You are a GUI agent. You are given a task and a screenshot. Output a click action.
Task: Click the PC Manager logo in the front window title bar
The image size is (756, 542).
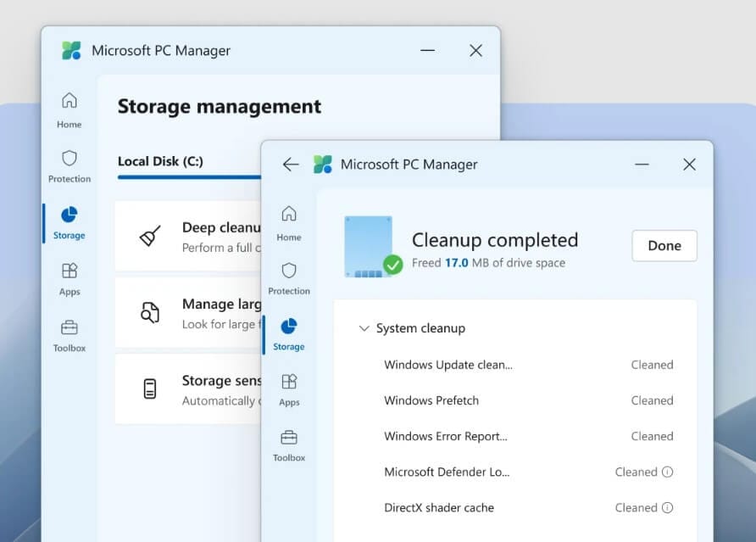pos(323,164)
